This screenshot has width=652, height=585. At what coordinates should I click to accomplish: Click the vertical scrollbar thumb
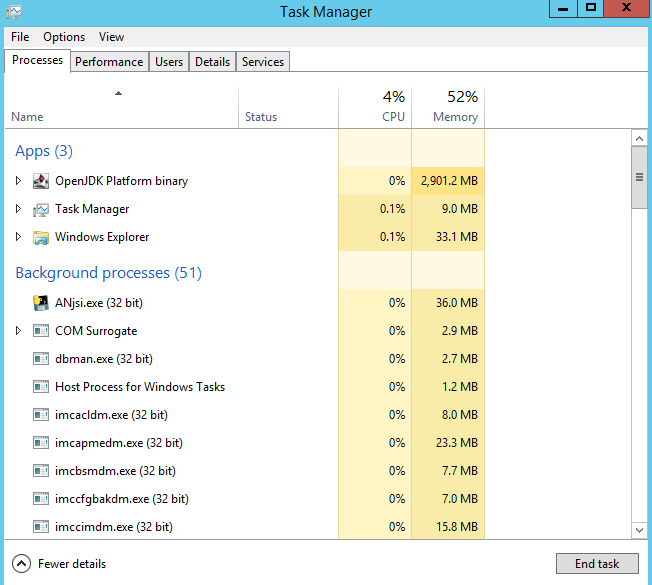pos(639,178)
